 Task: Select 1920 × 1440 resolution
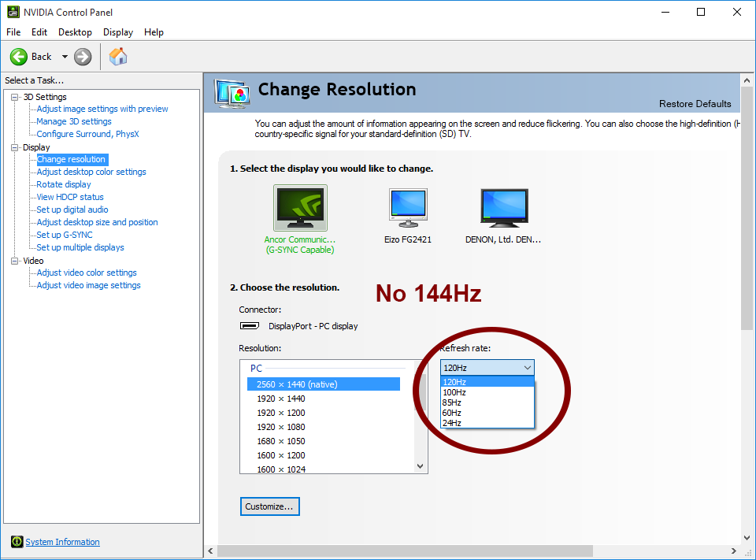(x=281, y=399)
